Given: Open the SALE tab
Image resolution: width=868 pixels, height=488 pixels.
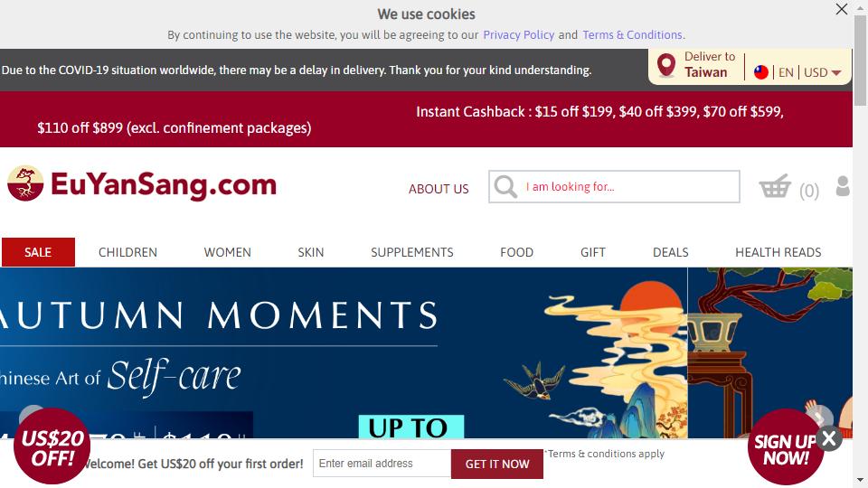Looking at the screenshot, I should [38, 252].
